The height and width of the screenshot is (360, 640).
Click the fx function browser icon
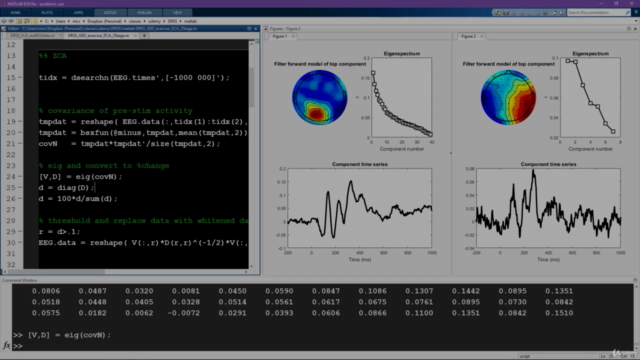click(x=6, y=345)
